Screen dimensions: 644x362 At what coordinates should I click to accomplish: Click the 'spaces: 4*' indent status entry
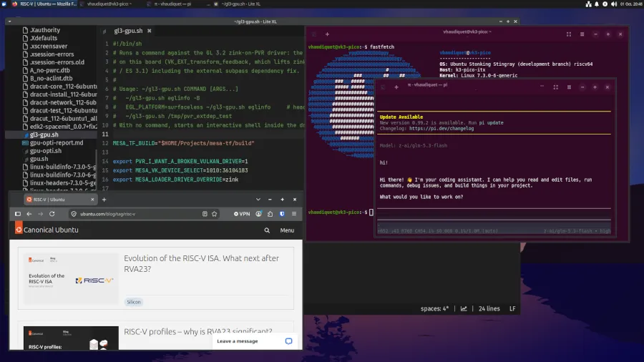pyautogui.click(x=434, y=308)
